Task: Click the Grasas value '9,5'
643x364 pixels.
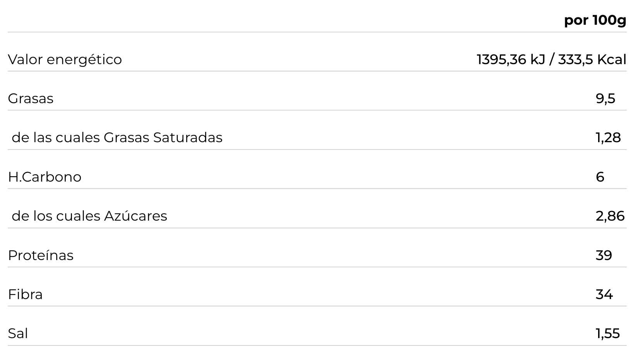Action: pos(605,99)
